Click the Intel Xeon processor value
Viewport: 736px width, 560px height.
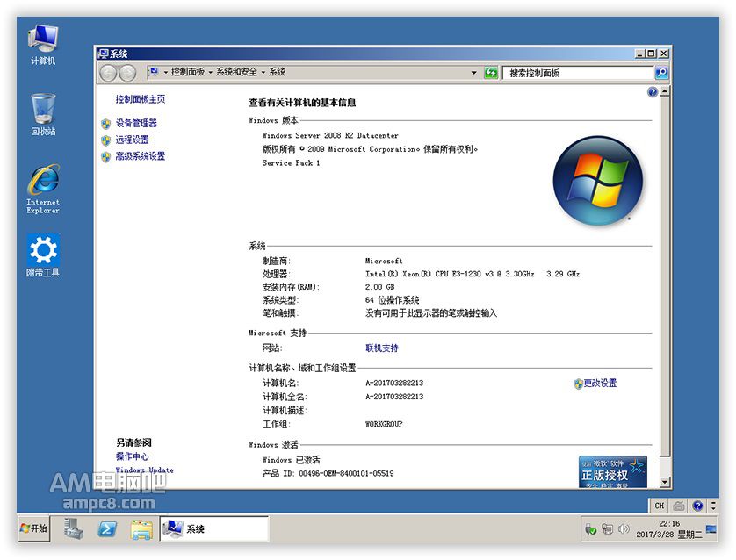click(473, 274)
